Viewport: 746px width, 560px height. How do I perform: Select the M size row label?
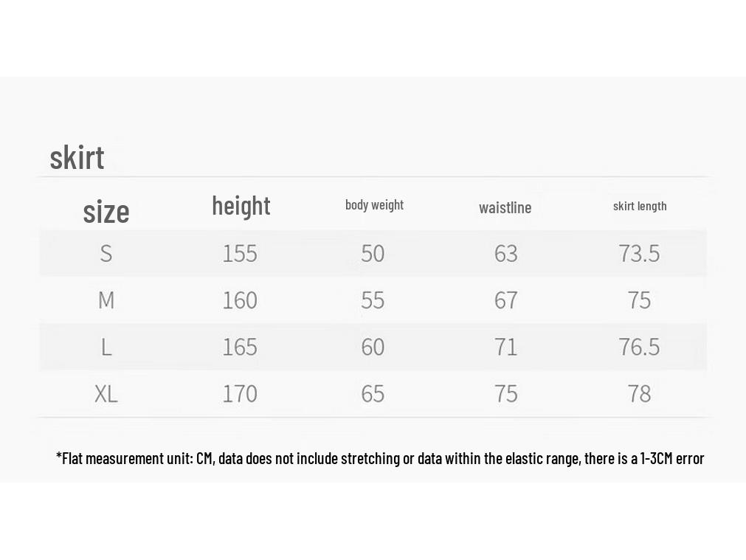106,300
